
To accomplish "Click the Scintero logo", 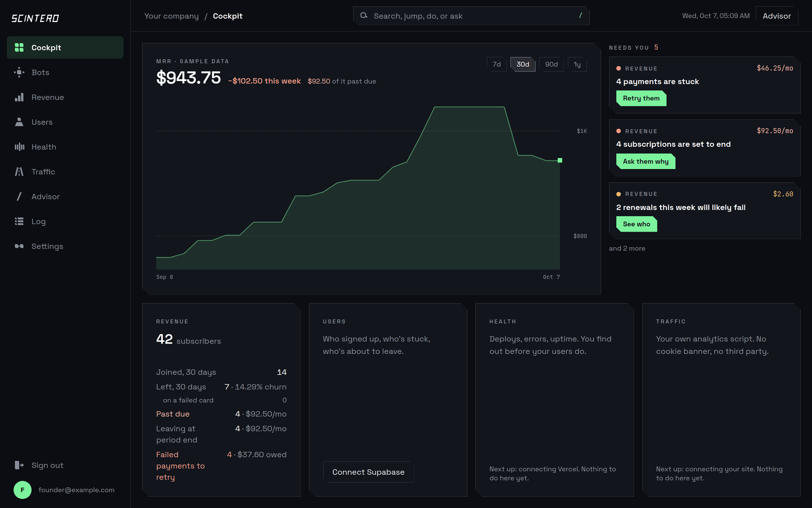I will point(35,18).
